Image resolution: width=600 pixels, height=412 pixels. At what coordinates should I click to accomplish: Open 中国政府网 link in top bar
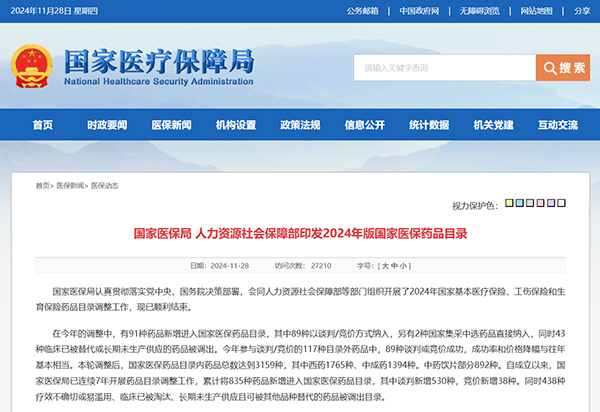coord(419,11)
